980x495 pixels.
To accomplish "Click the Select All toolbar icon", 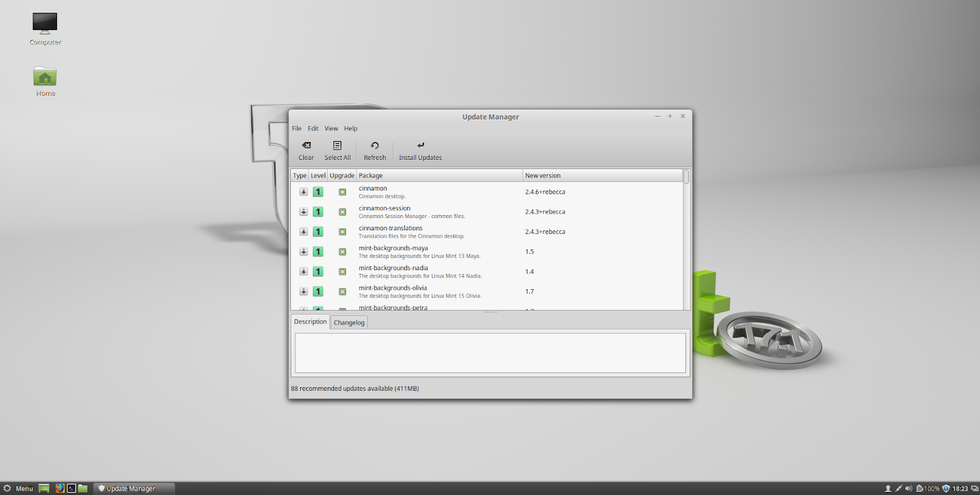I will pyautogui.click(x=337, y=145).
